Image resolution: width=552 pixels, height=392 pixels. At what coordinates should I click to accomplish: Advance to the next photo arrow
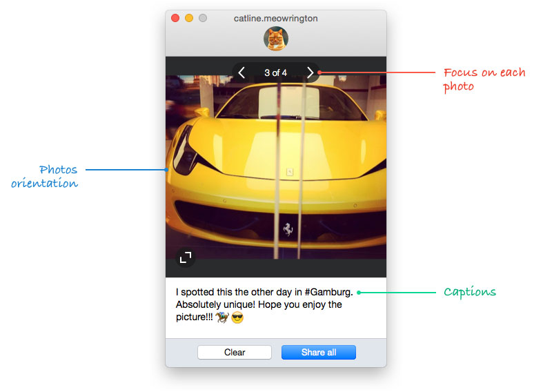[310, 73]
